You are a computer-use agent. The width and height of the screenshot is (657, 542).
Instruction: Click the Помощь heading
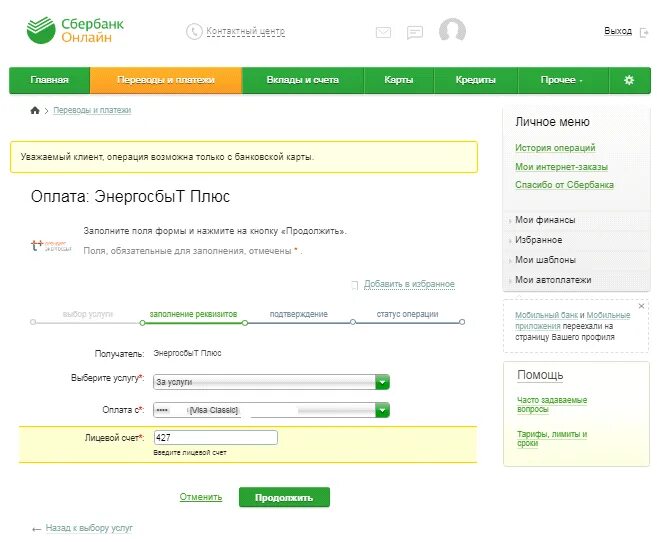(540, 375)
